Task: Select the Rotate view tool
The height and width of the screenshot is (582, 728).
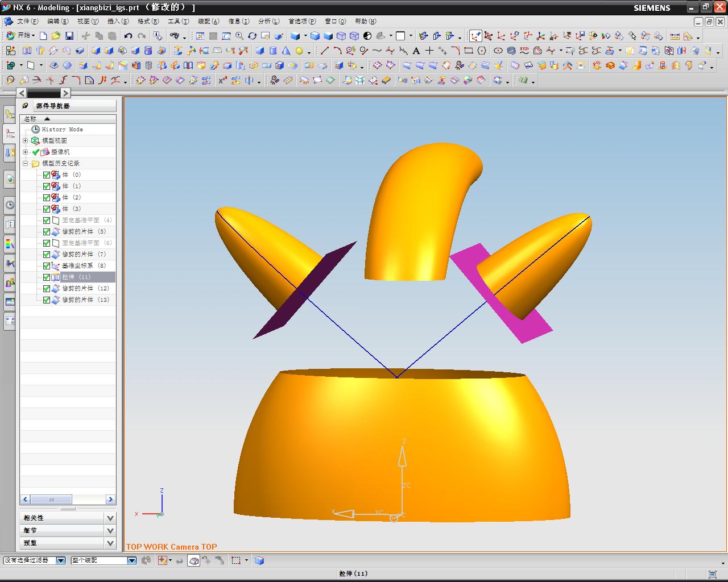Action: 253,36
